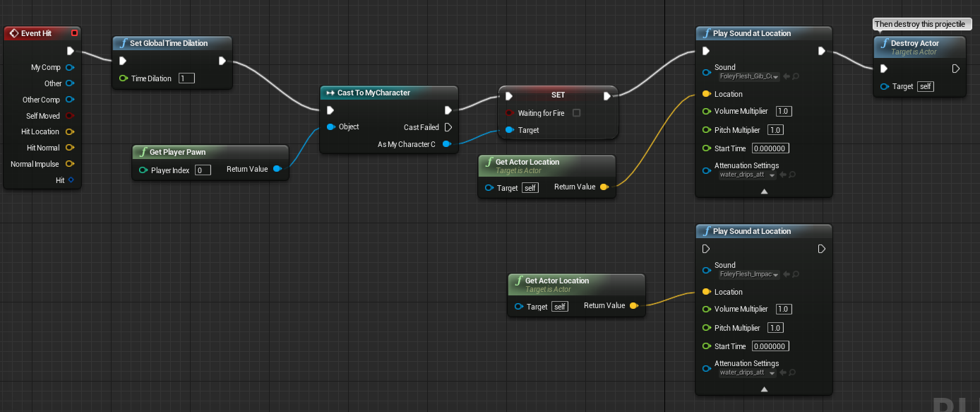Select the Destroy Actor node title
This screenshot has width=980, height=412.
(x=915, y=43)
